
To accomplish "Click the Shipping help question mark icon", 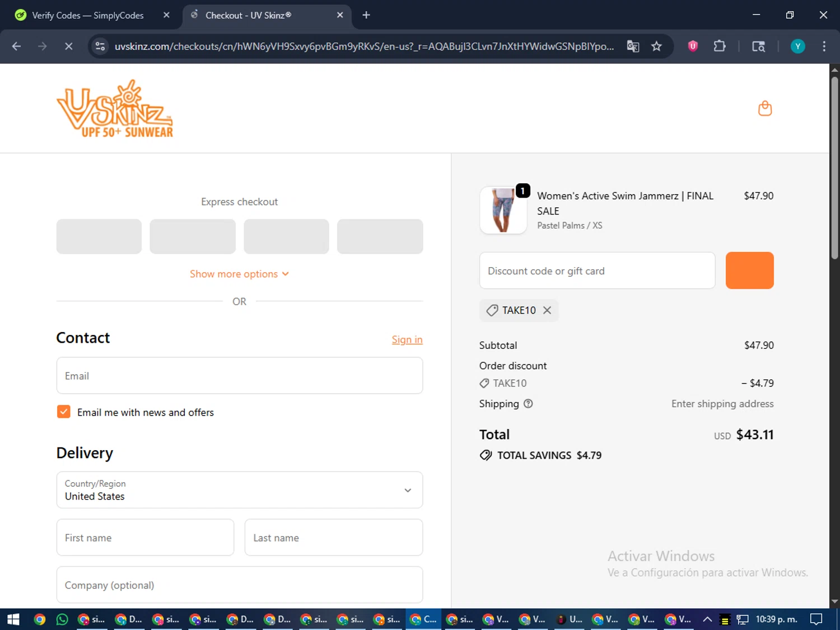I will [x=528, y=404].
